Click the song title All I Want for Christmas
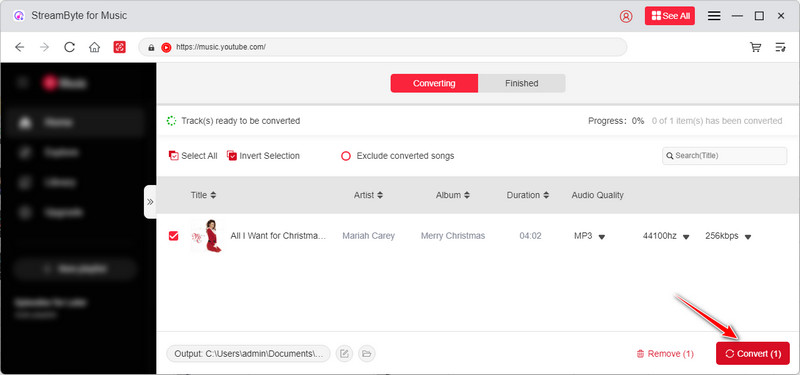800x375 pixels. [x=278, y=236]
